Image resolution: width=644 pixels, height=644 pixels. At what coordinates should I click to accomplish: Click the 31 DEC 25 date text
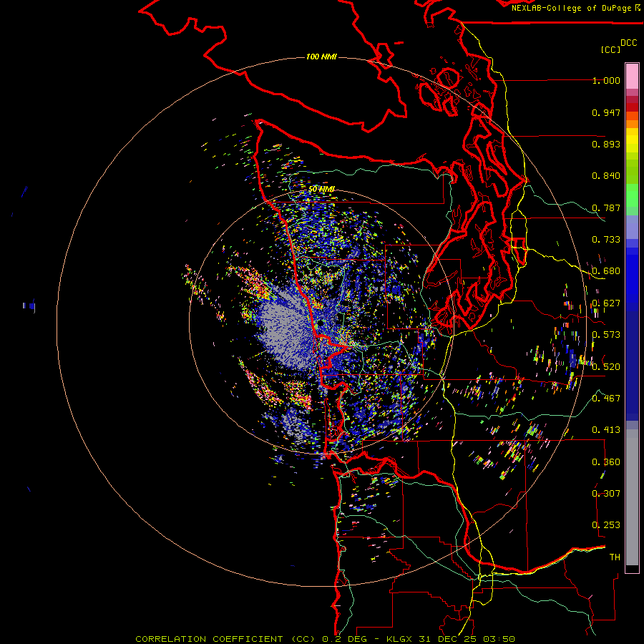pyautogui.click(x=449, y=639)
